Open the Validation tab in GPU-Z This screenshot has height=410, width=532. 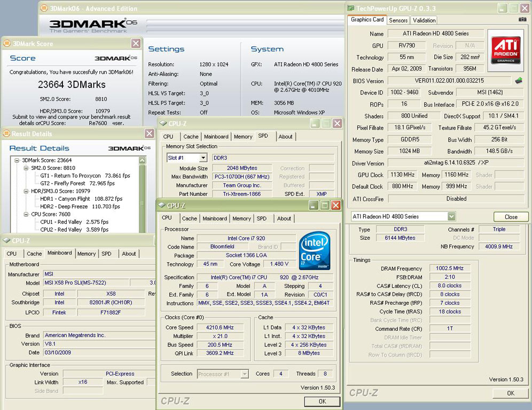click(424, 20)
